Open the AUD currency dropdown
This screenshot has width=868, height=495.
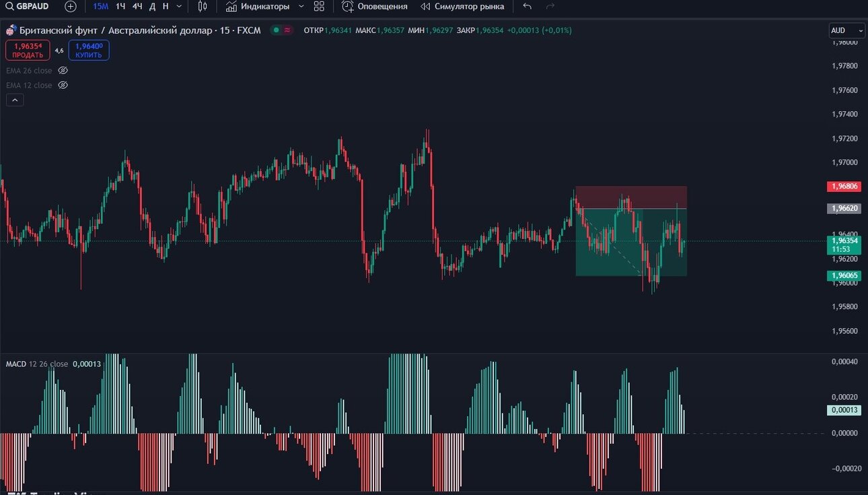(x=846, y=30)
